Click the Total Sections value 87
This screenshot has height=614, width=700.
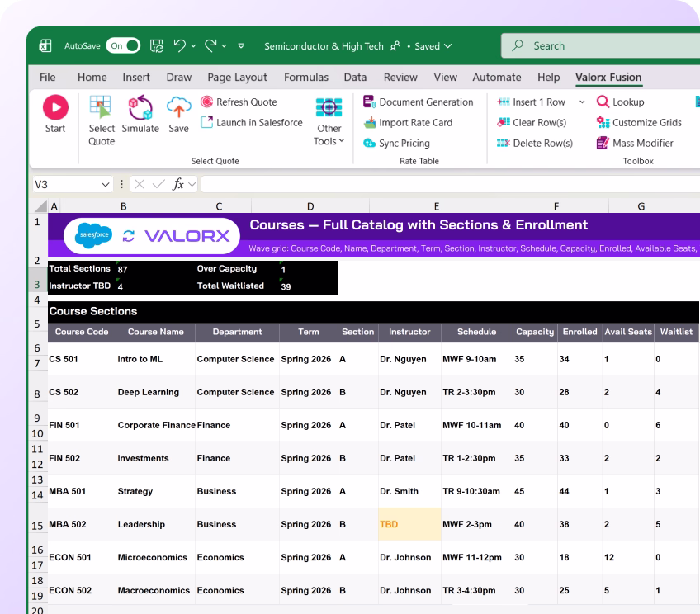[x=123, y=270]
